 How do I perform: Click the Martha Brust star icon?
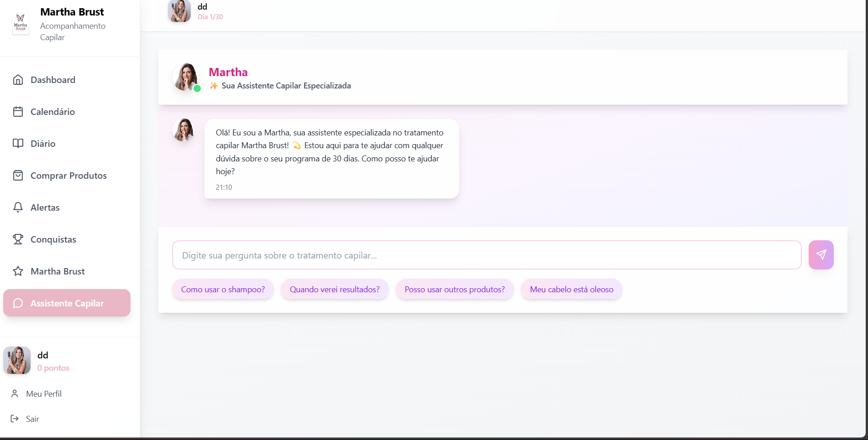pos(18,271)
